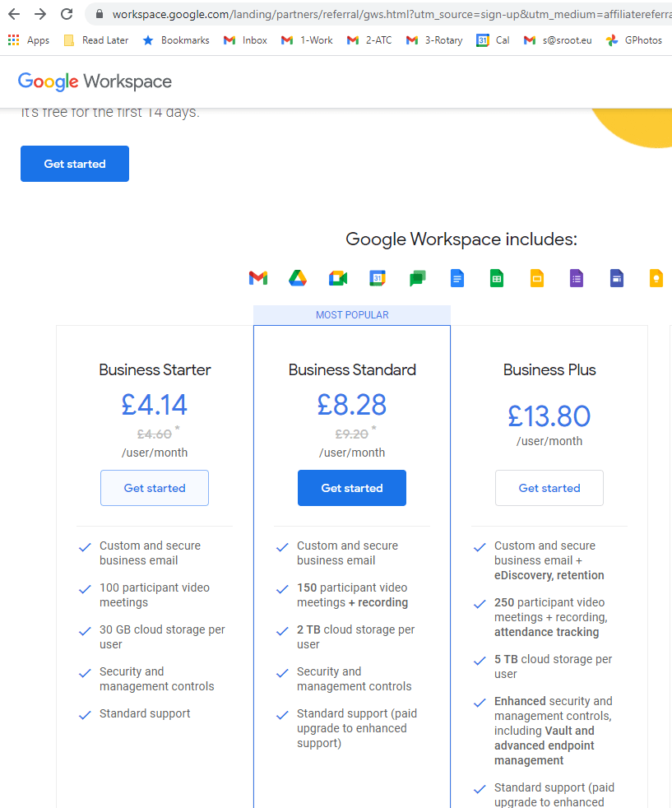Click '150 participant video meetings + recording'
Screen dimensions: 672x808
tap(352, 595)
